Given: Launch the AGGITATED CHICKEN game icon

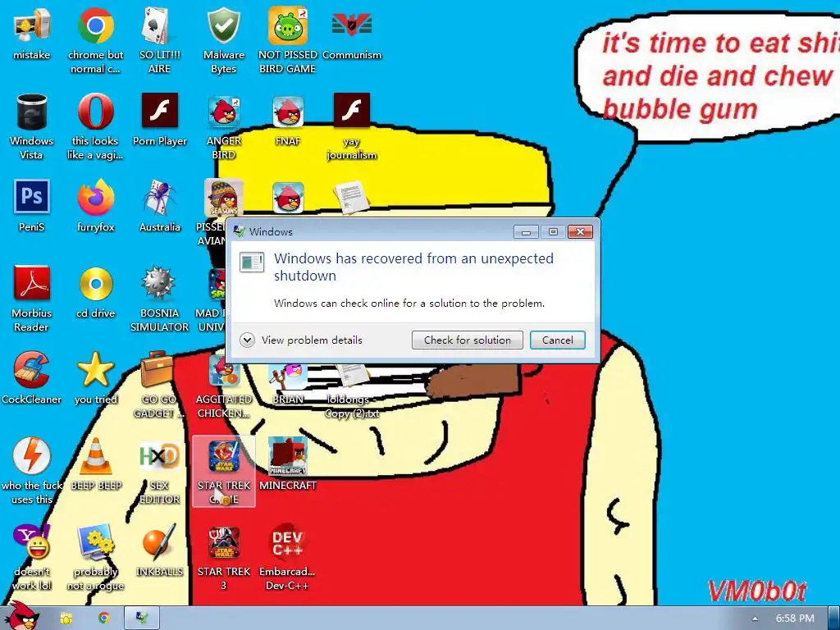Looking at the screenshot, I should tap(224, 391).
